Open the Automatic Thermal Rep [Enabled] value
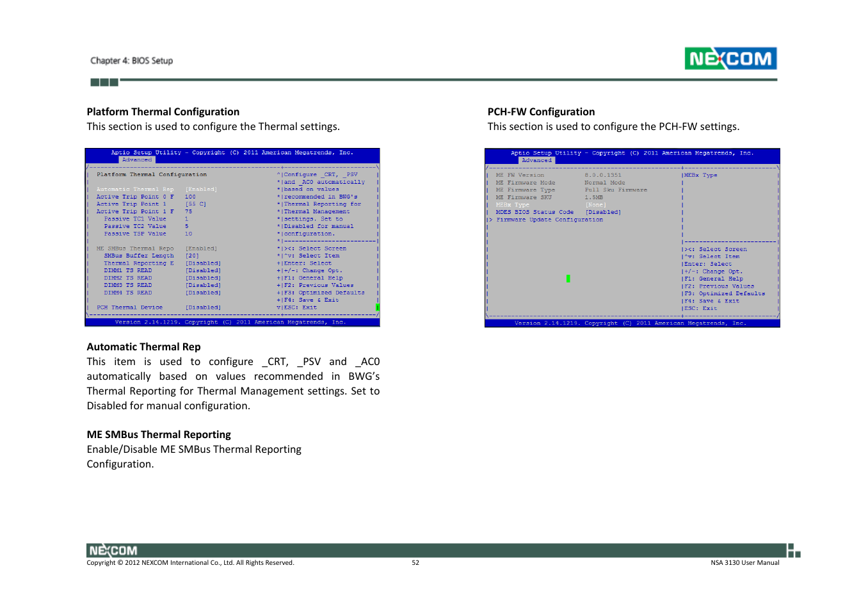This screenshot has width=868, height=611. point(202,190)
